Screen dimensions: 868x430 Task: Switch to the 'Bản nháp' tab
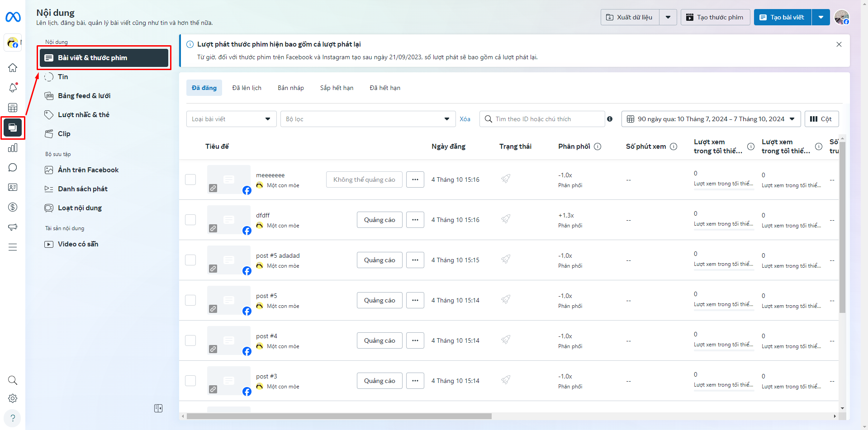coord(291,88)
